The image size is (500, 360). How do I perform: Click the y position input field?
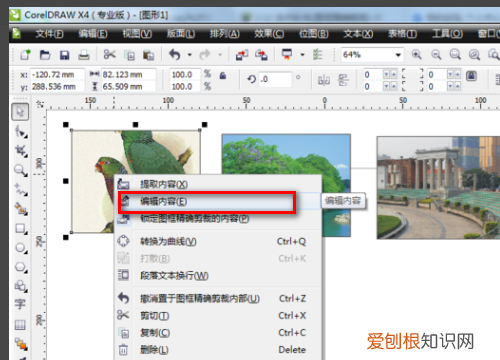tap(57, 87)
